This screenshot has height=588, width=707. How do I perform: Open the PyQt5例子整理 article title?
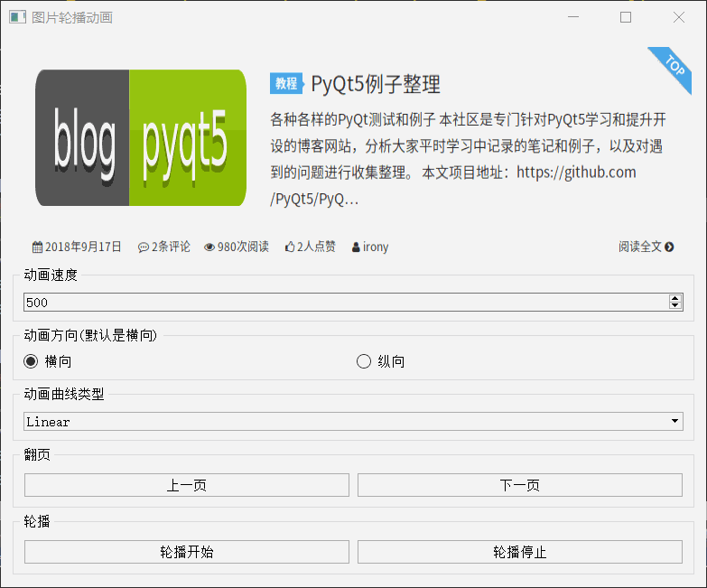376,85
